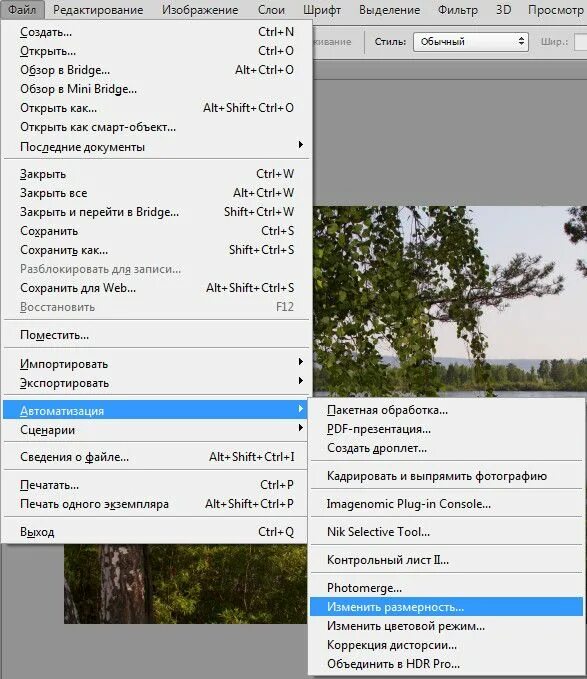The height and width of the screenshot is (679, 587).
Task: Choose Поместить... menu item
Action: click(157, 335)
